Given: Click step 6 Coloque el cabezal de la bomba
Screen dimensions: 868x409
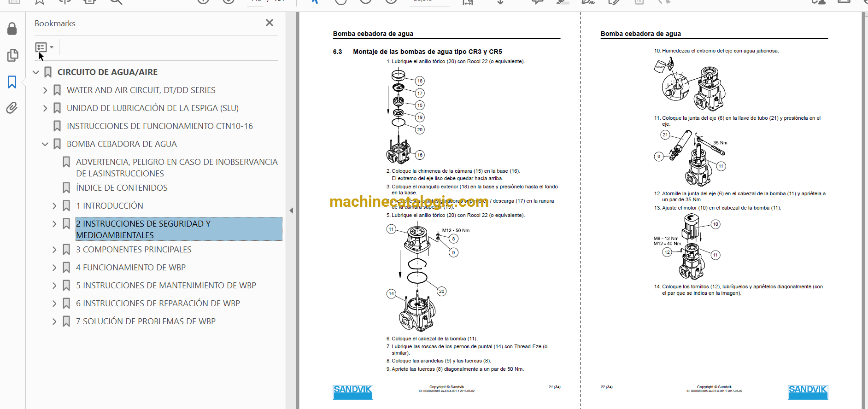Looking at the screenshot, I should click(x=432, y=339).
